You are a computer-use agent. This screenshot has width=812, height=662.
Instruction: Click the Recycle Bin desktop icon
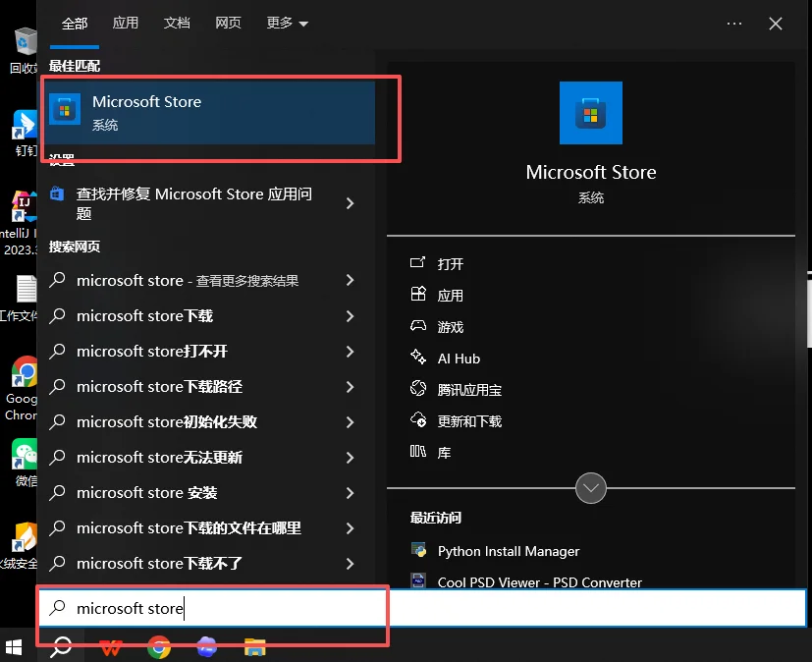(x=25, y=42)
